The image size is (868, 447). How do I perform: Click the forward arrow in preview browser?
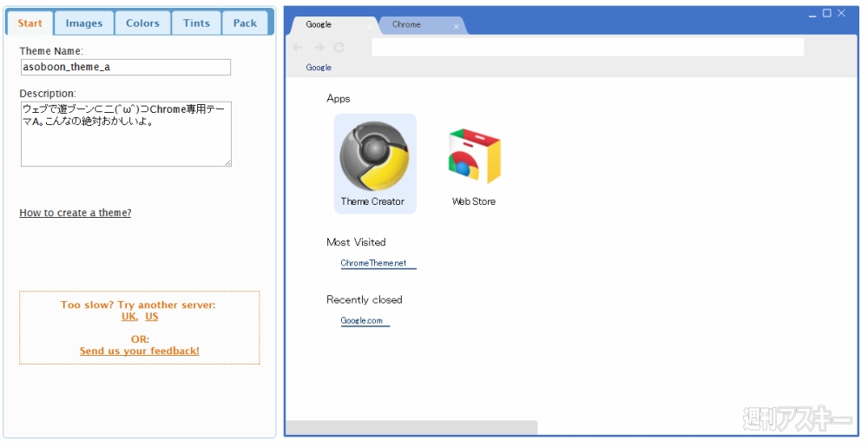coord(319,48)
